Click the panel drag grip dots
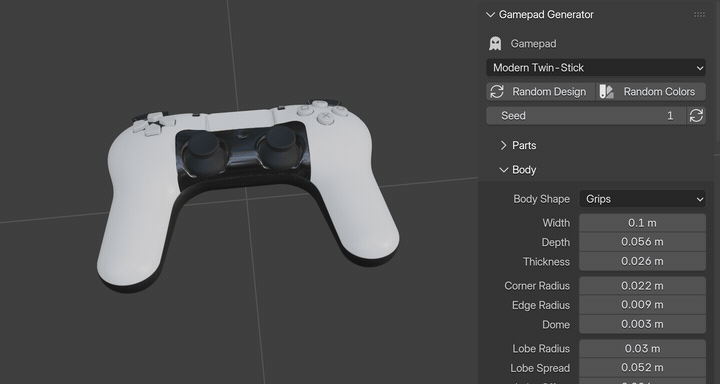 699,15
